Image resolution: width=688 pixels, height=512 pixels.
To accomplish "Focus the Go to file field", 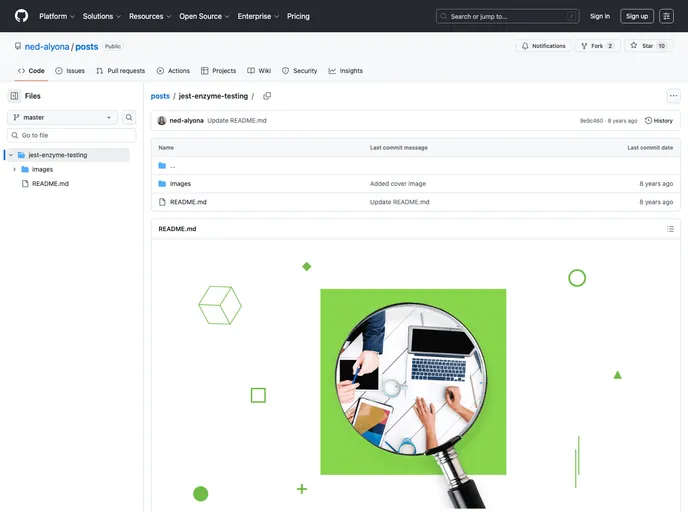I will tap(75, 135).
